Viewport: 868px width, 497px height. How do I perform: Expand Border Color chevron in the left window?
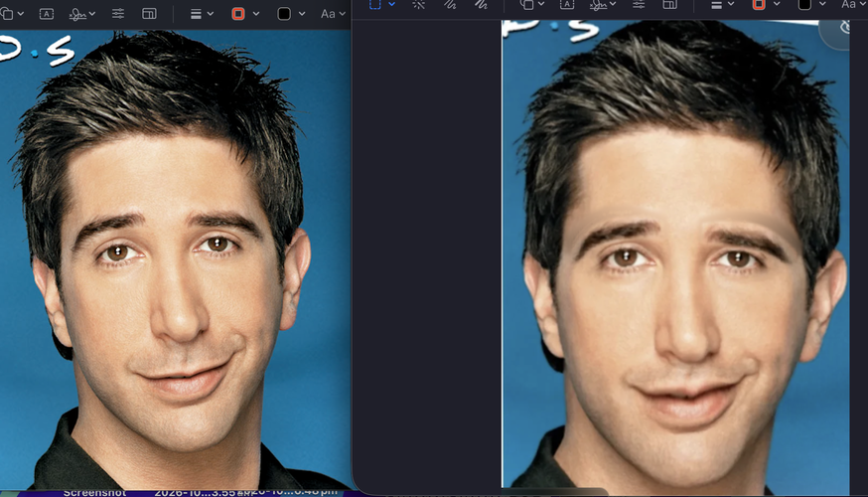[256, 14]
